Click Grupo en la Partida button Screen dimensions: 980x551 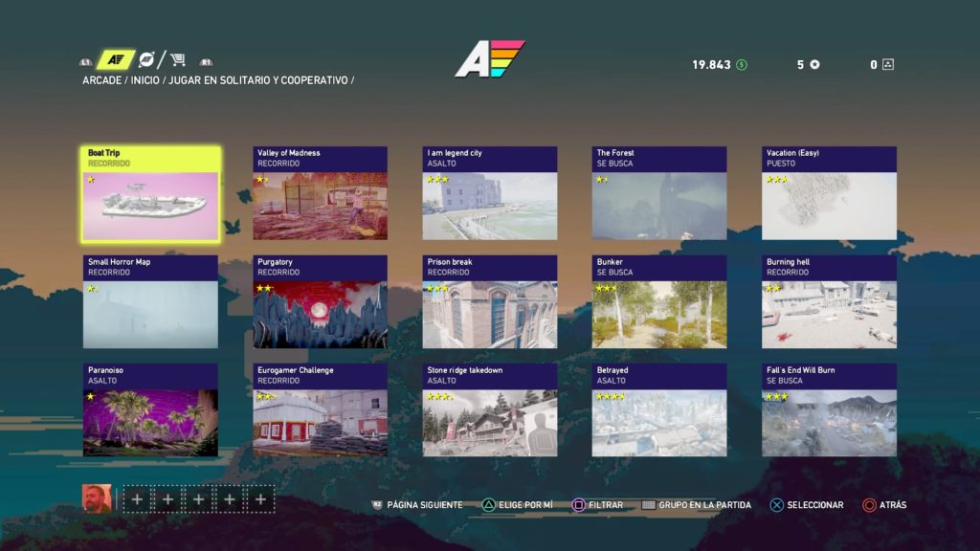697,505
